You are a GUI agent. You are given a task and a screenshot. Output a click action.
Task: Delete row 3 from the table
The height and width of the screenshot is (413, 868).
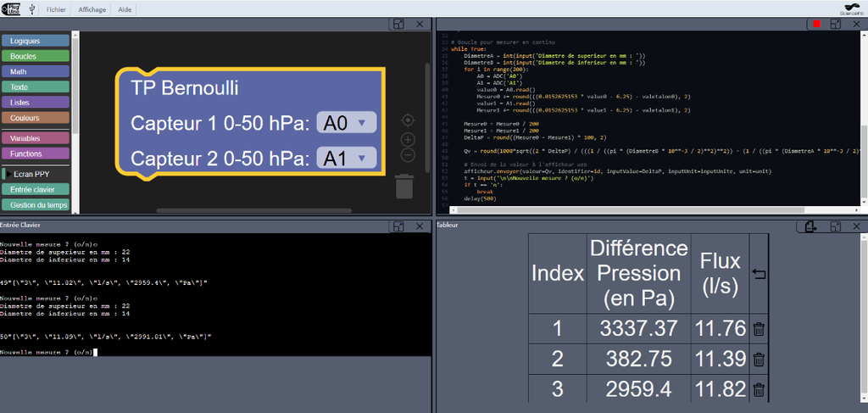[x=759, y=389]
